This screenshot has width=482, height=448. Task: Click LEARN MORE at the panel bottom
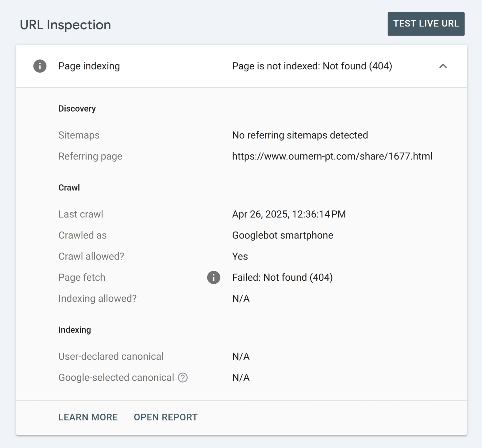pos(88,417)
